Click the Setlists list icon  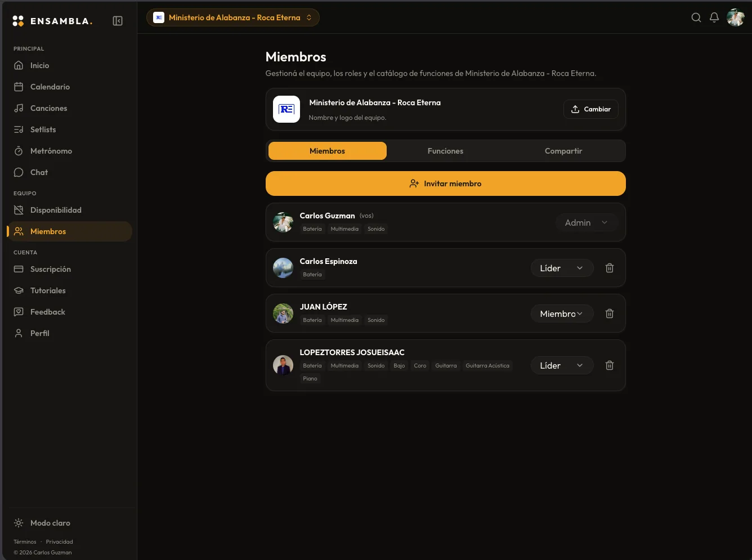(19, 129)
